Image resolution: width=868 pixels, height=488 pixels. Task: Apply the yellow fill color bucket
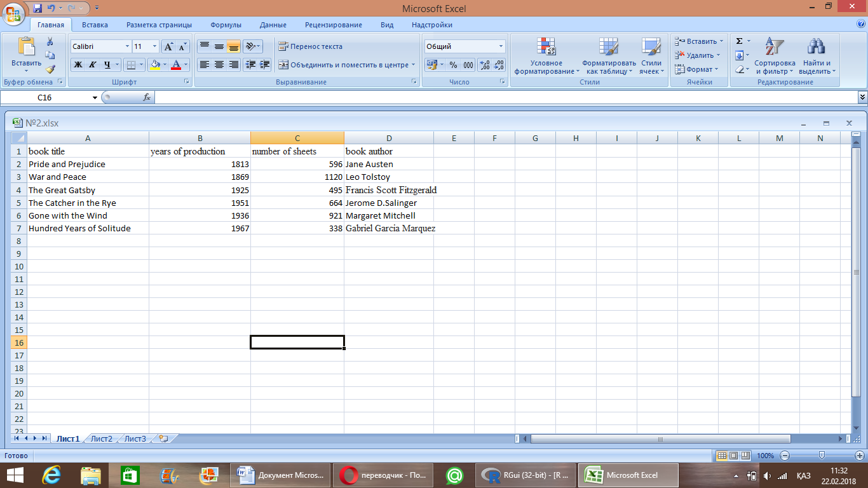(x=154, y=64)
